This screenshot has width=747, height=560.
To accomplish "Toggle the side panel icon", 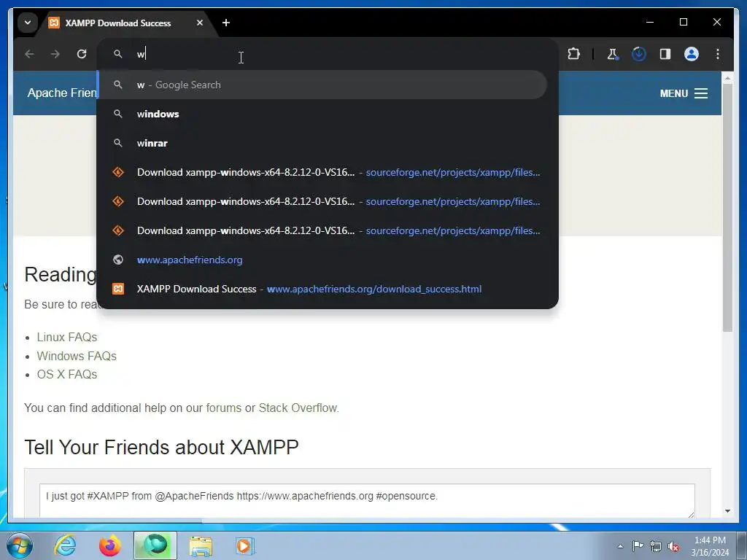I will click(x=665, y=54).
